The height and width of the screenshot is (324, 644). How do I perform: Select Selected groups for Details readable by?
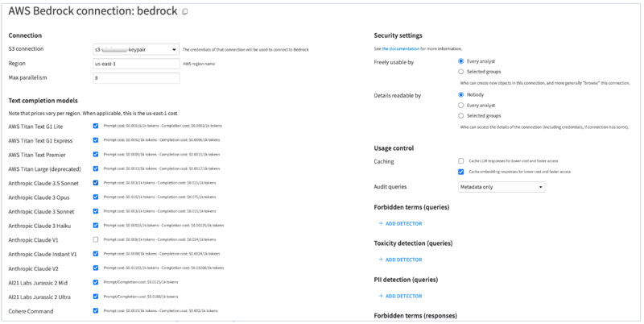point(460,116)
